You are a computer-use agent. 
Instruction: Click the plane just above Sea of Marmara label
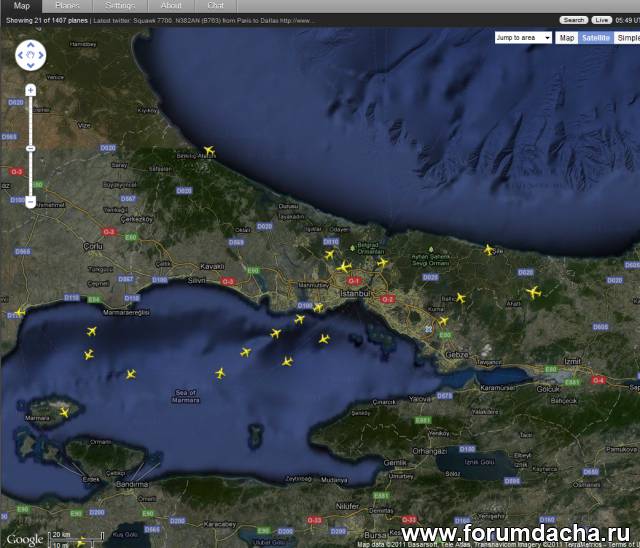[219, 373]
